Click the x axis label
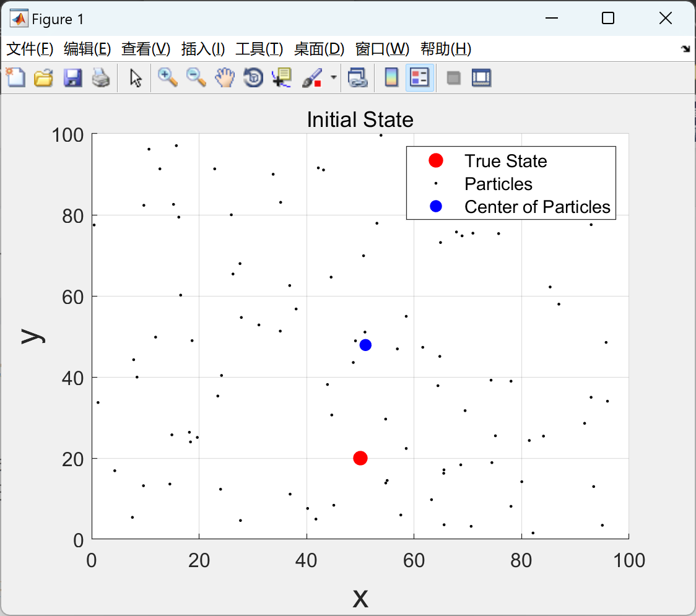Image resolution: width=696 pixels, height=616 pixels. 360,599
